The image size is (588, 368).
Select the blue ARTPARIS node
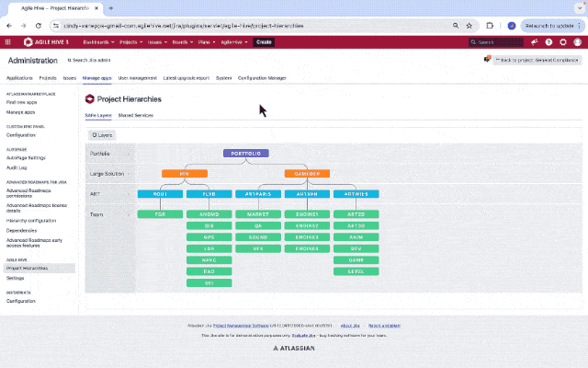[x=258, y=194]
